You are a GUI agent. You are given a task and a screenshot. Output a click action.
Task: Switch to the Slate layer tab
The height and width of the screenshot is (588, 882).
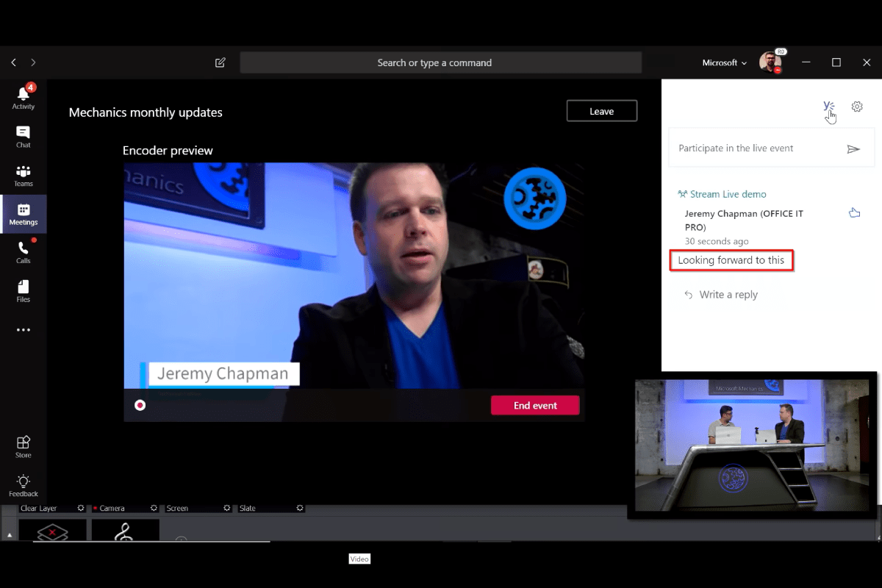point(247,508)
